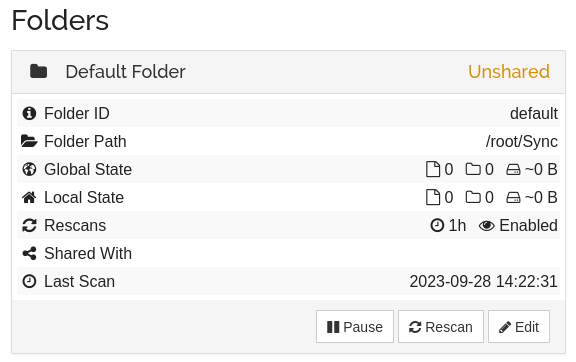576x362 pixels.
Task: Click the Local State file count icon
Action: pos(433,197)
